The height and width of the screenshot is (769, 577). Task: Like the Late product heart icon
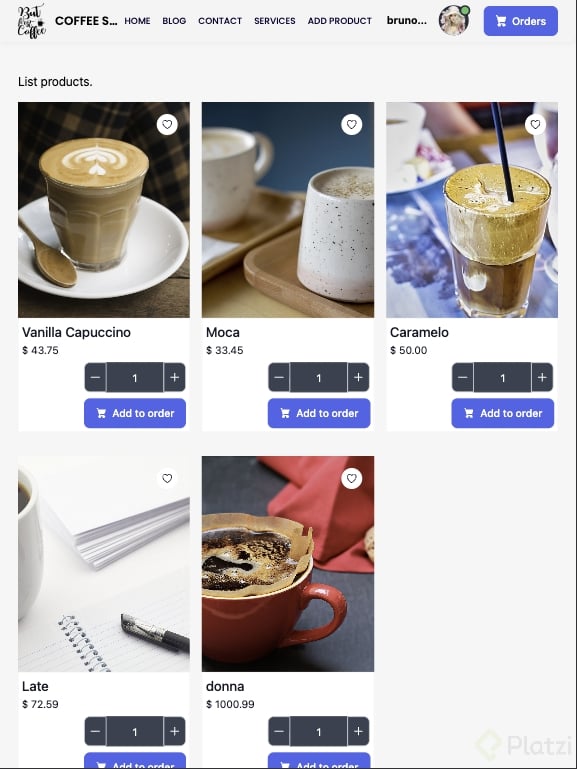pos(167,478)
